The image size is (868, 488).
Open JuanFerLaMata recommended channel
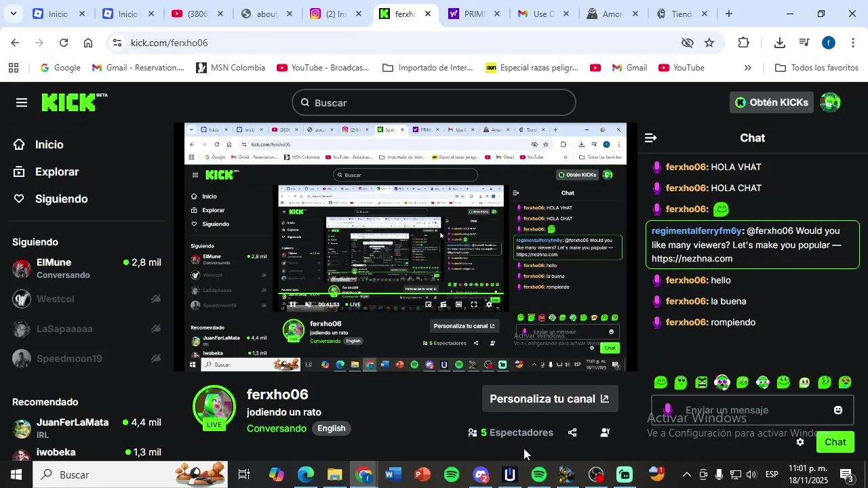click(x=87, y=428)
